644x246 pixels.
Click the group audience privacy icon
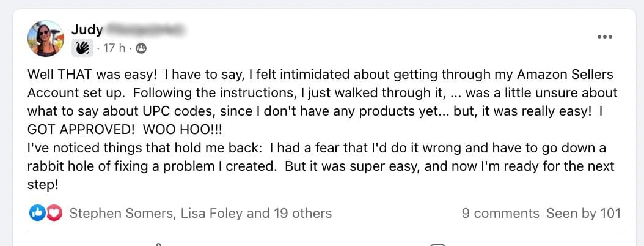click(x=141, y=48)
